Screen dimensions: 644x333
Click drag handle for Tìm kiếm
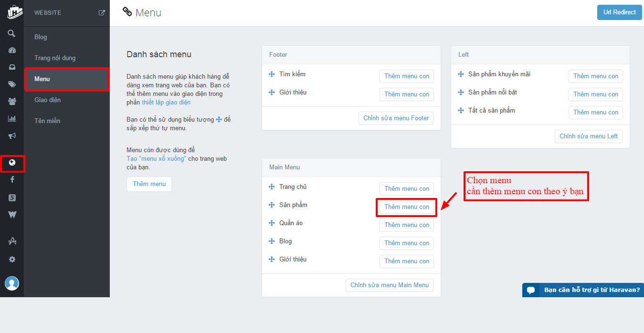coord(272,74)
